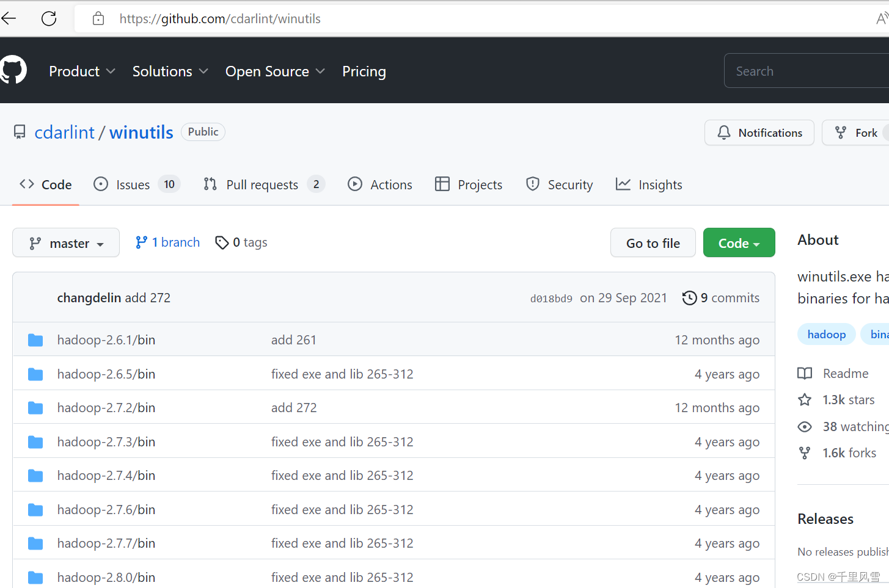Viewport: 889px width, 588px height.
Task: Click the eye icon next to 38 watching
Action: (x=805, y=427)
